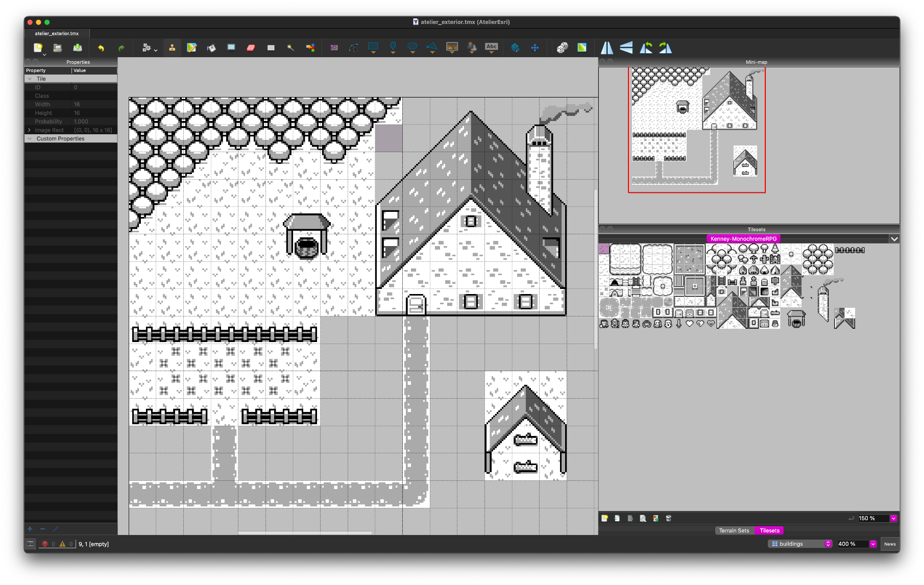Toggle Terrain fill mode icon

coord(582,47)
